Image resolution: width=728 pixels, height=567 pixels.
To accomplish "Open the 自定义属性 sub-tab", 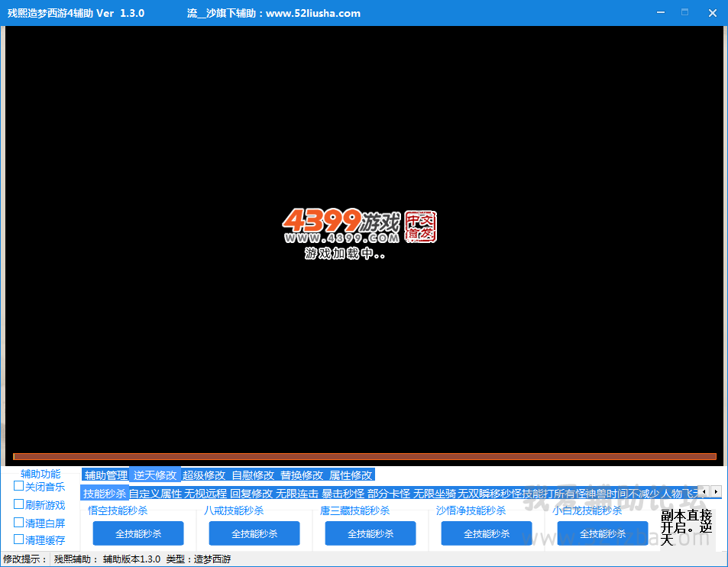I will (156, 493).
